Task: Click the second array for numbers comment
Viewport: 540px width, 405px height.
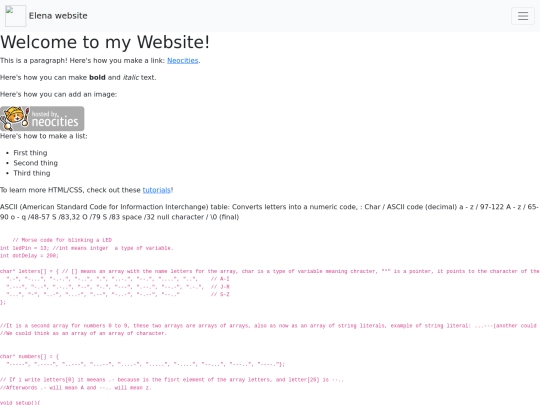Action: point(270,325)
